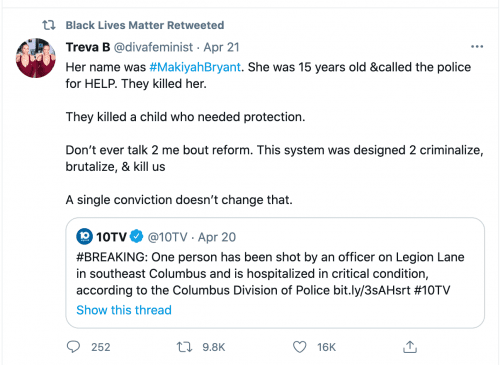This screenshot has width=500, height=365.
Task: Open Black Lives Matter Retweeted label
Action: point(145,25)
